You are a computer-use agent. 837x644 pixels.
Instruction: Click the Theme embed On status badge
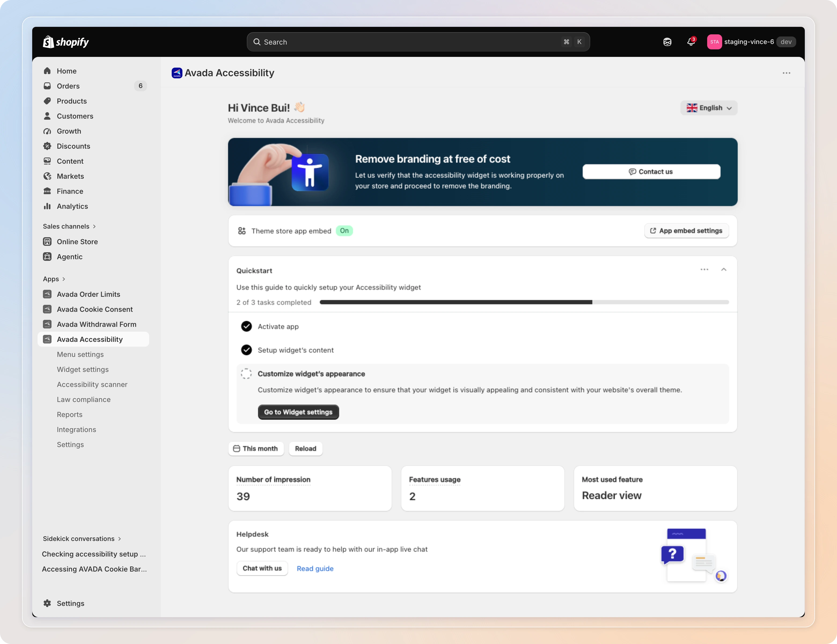click(x=344, y=230)
